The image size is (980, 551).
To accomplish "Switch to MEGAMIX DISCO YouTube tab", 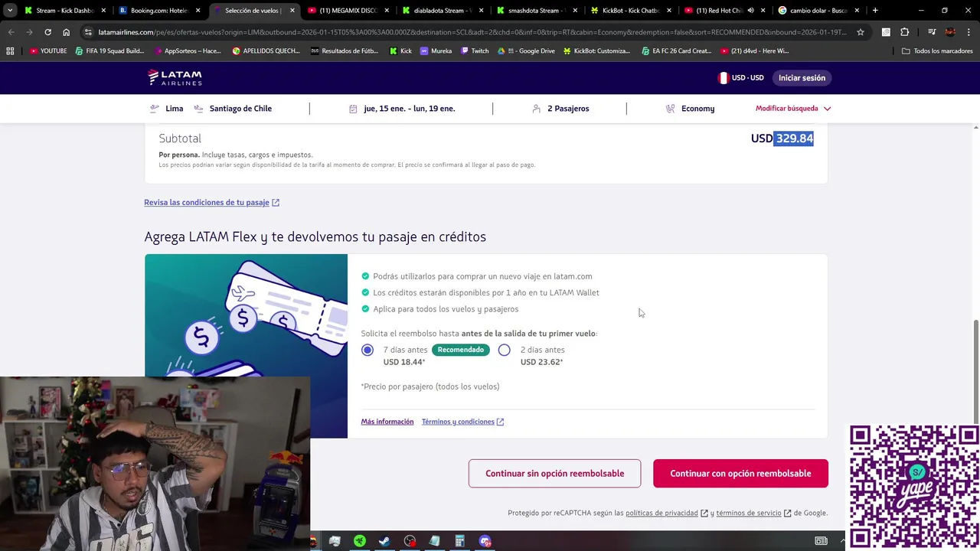I will 348,11.
